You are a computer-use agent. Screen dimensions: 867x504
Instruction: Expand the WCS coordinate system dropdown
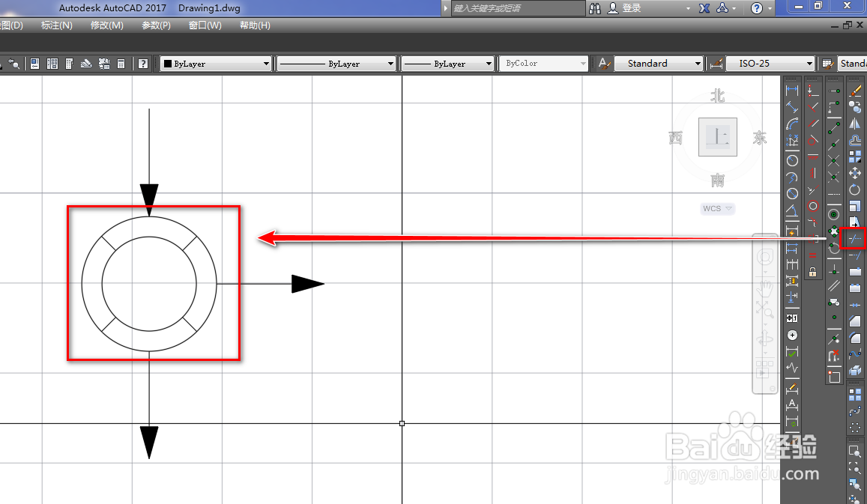717,208
